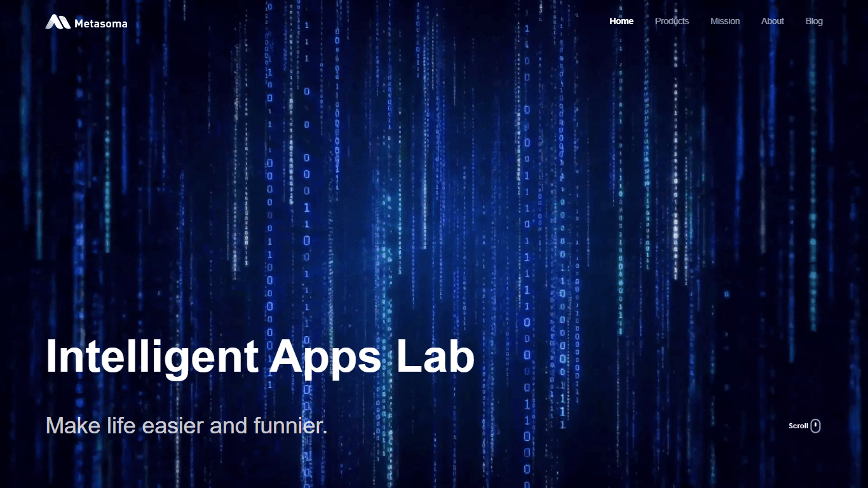Viewport: 868px width, 488px height.
Task: Visit the Blog link
Action: (814, 21)
